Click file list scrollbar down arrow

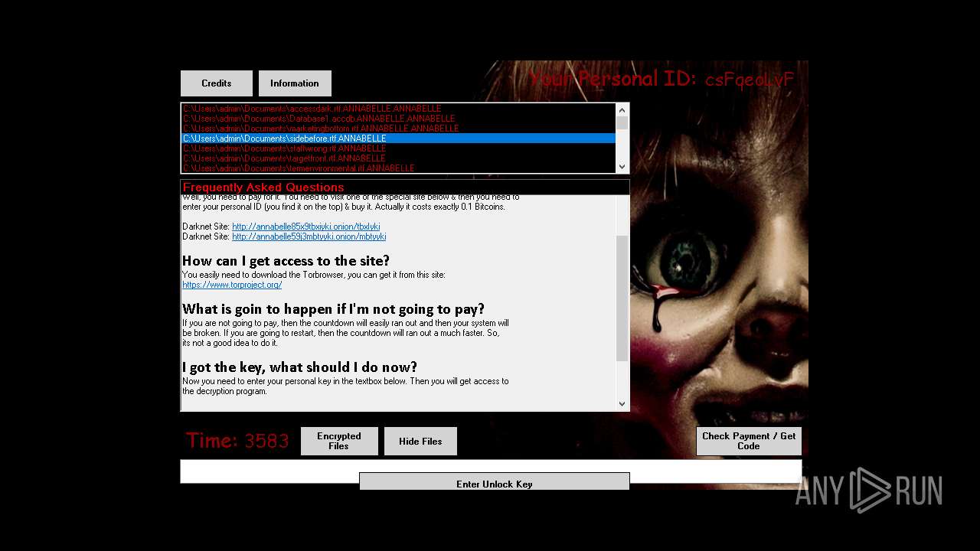pos(622,167)
